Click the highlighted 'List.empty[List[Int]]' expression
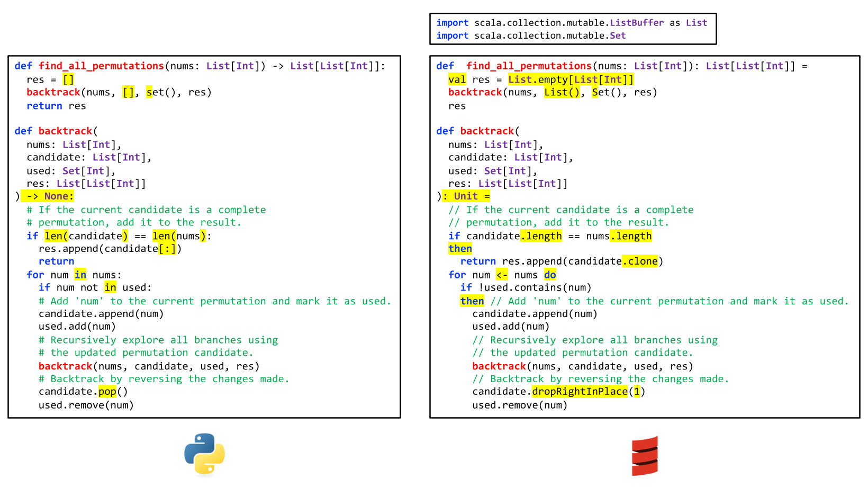This screenshot has height=488, width=868. (x=570, y=79)
